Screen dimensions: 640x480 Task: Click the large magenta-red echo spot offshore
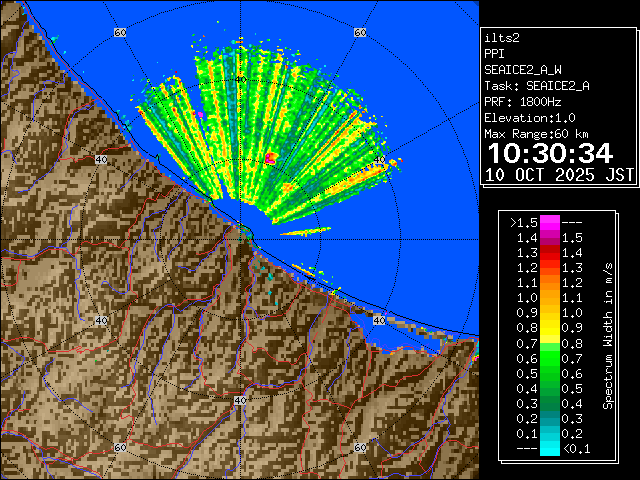pos(270,157)
